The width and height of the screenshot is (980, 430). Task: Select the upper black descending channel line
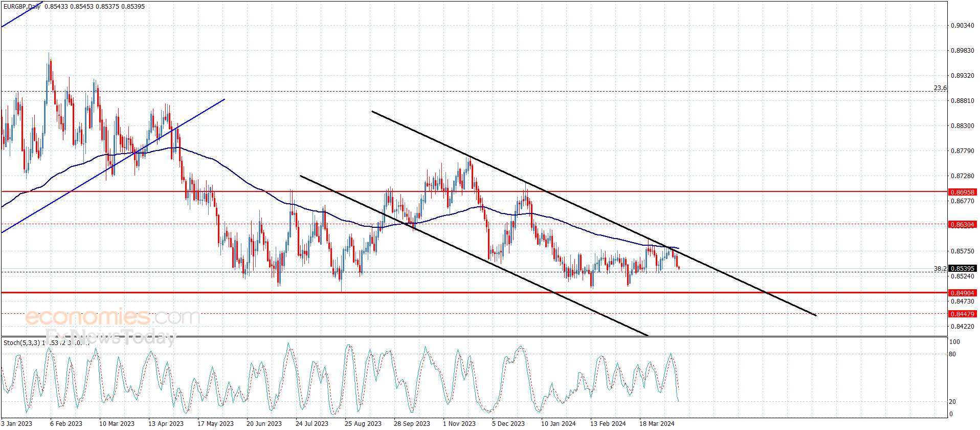[593, 213]
